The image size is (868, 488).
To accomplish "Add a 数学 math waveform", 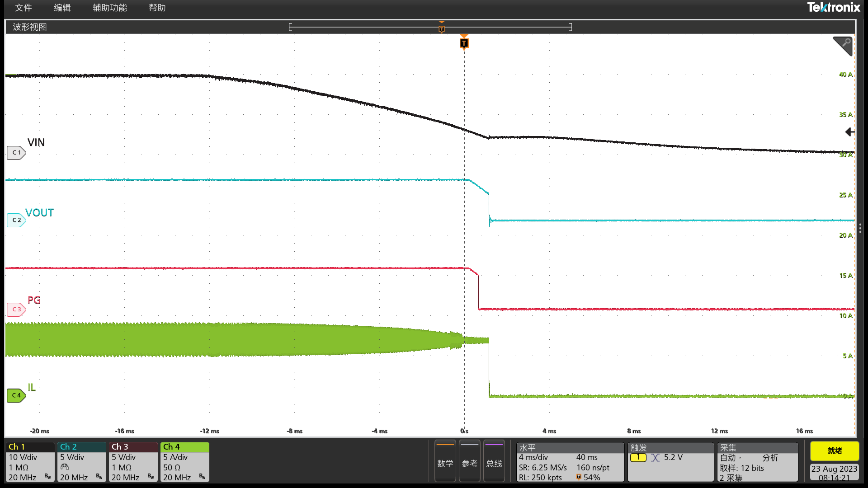I will tap(445, 462).
